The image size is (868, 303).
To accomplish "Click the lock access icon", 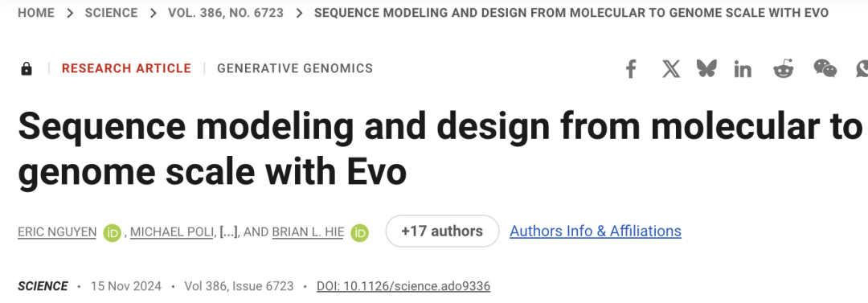I will point(26,68).
